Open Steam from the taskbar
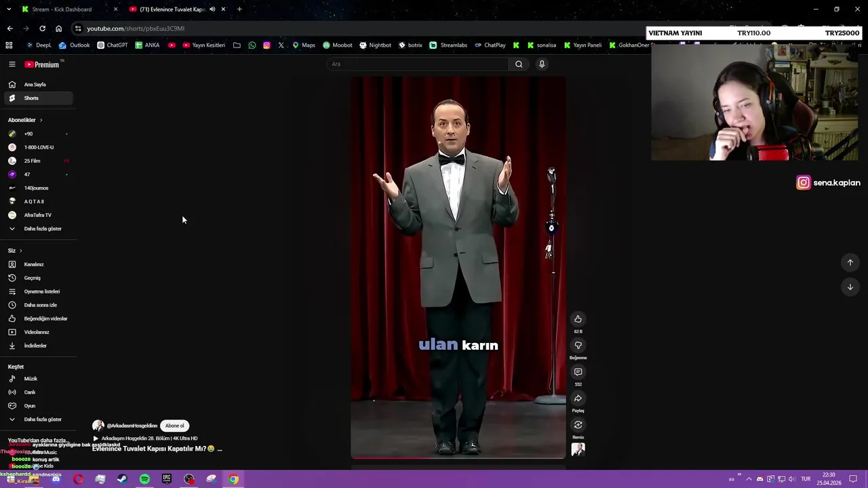Image resolution: width=868 pixels, height=488 pixels. tap(122, 479)
